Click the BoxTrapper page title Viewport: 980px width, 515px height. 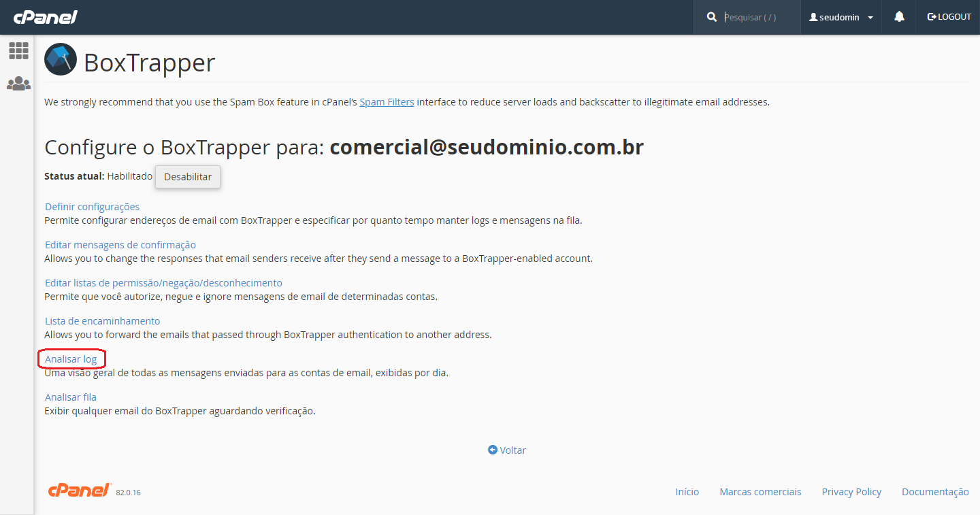click(x=150, y=63)
